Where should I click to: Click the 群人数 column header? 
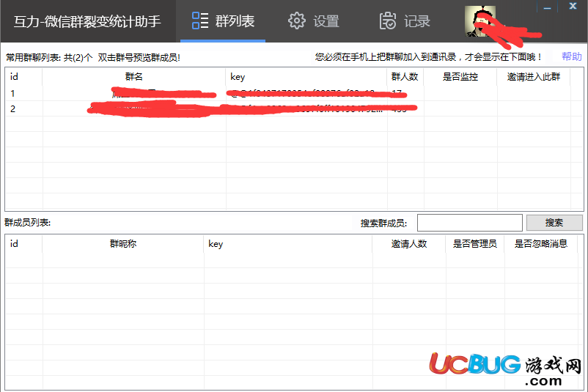click(x=405, y=77)
